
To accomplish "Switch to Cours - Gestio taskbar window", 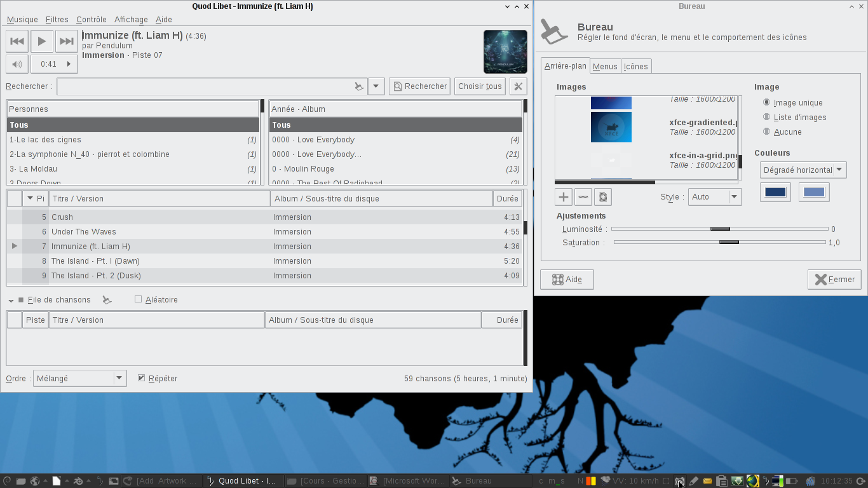I will coord(325,481).
